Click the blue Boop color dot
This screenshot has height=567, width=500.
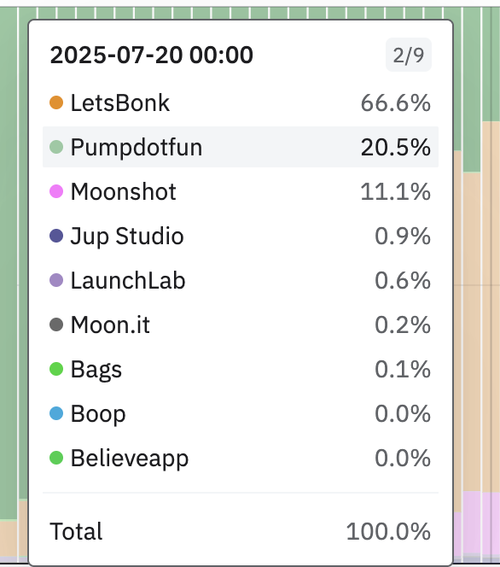(x=56, y=413)
